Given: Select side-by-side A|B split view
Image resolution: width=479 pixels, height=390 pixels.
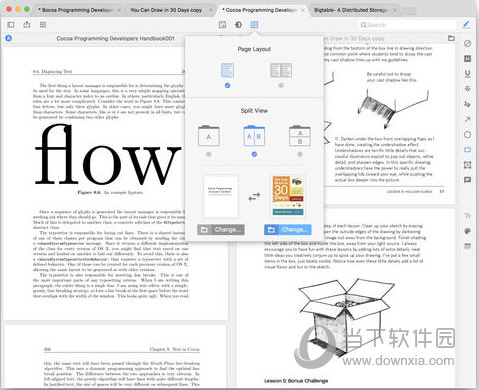Looking at the screenshot, I should tap(254, 136).
